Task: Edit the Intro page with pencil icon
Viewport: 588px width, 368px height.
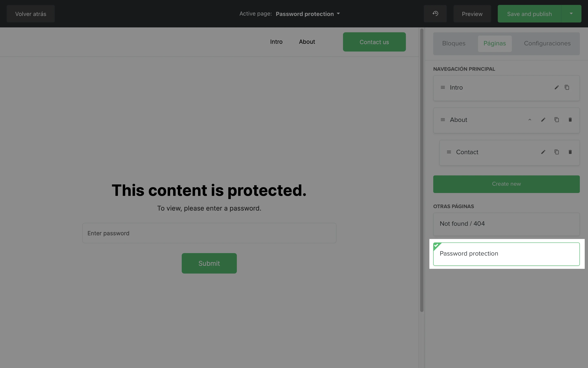Action: point(557,87)
